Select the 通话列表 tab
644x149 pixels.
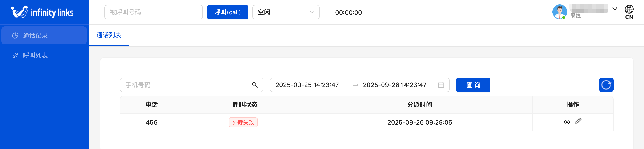(x=109, y=35)
